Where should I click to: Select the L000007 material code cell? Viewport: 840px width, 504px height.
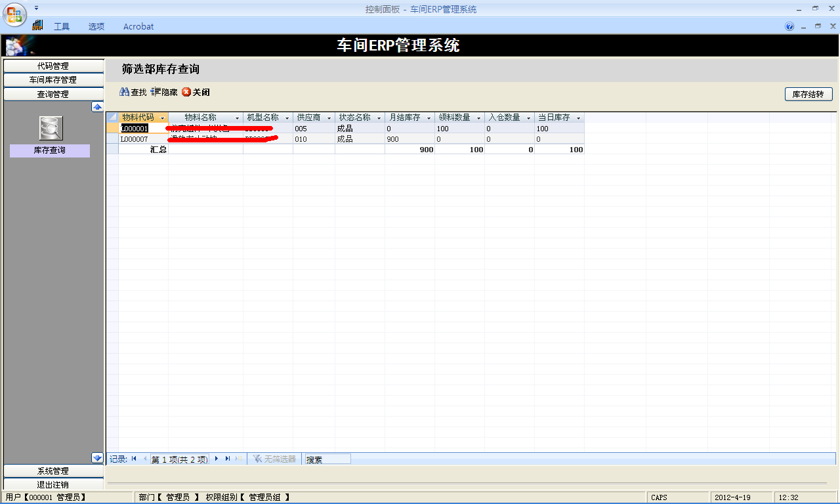click(x=143, y=139)
